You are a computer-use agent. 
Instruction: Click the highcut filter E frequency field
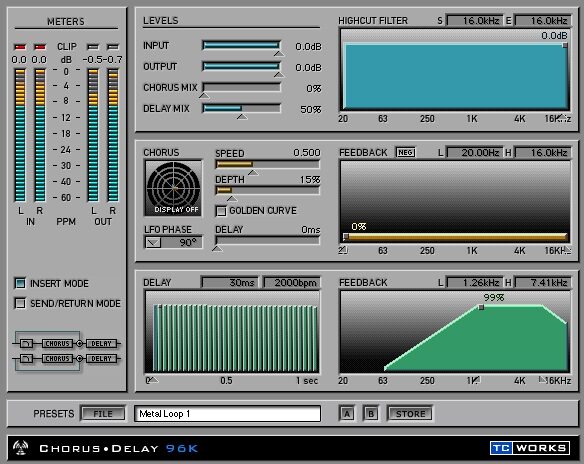point(543,21)
